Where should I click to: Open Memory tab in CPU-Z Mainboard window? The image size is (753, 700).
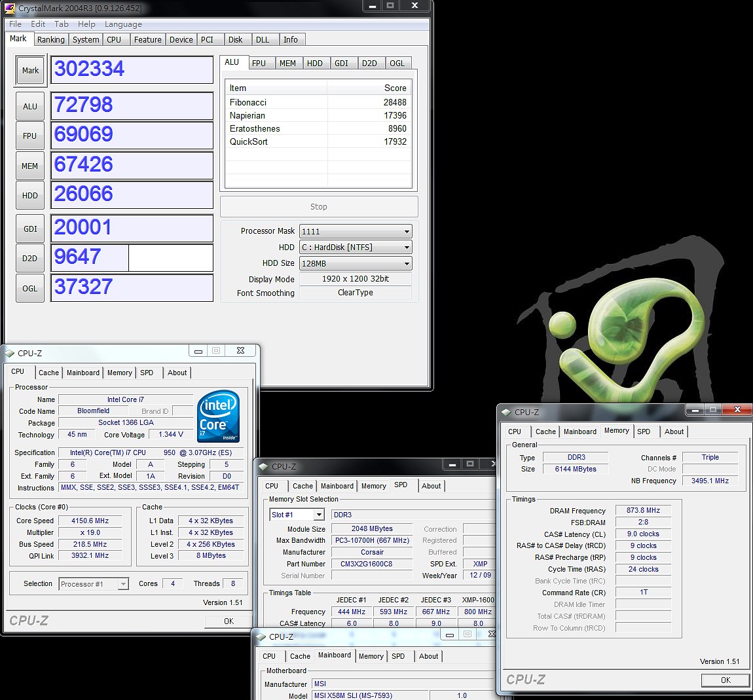click(371, 656)
